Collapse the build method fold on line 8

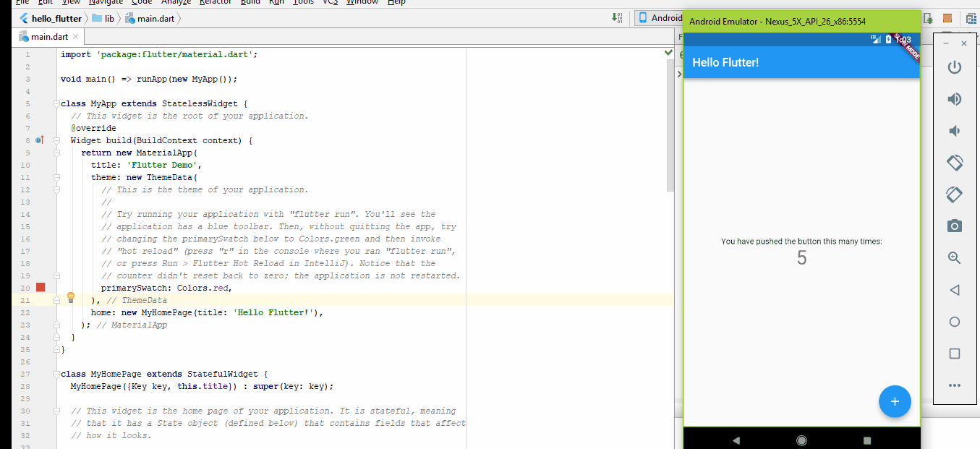coord(56,140)
